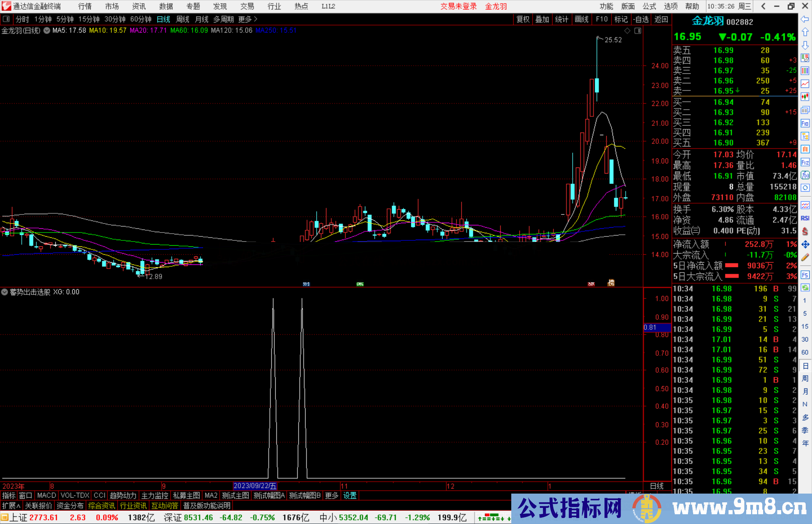812x524 pixels.
Task: Open the K-line candlestick chart icon
Action: pos(805,97)
